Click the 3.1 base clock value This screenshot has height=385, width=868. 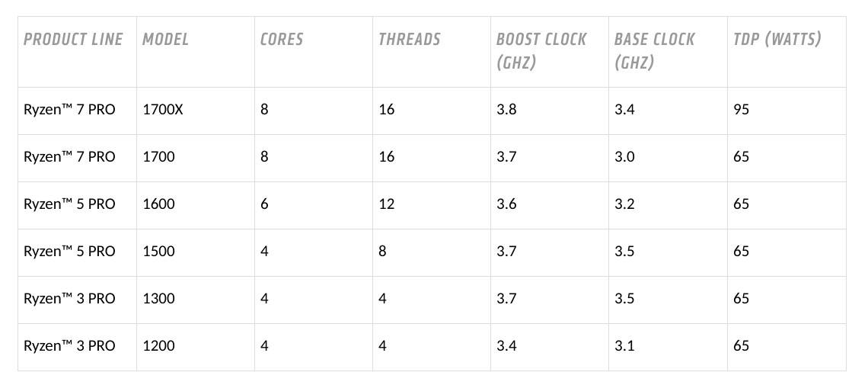(x=624, y=345)
